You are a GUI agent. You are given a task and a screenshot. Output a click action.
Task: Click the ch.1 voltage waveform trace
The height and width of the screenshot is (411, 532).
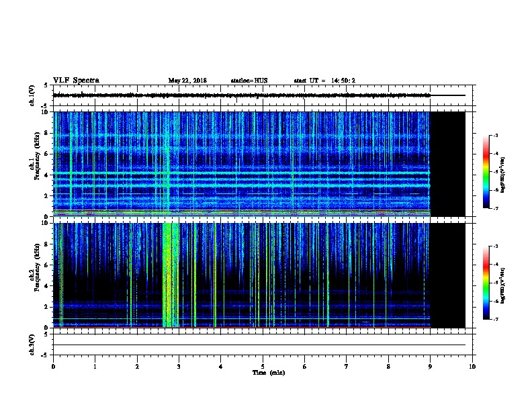(242, 95)
